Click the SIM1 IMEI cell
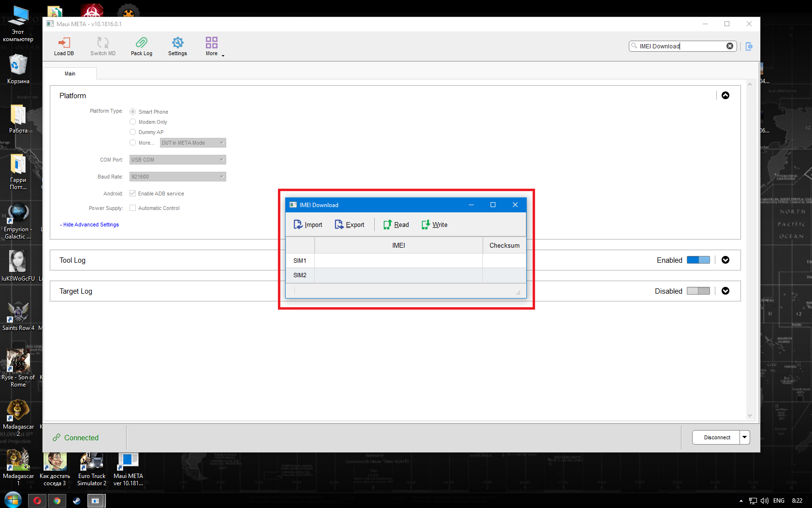Image resolution: width=812 pixels, height=508 pixels. pyautogui.click(x=399, y=261)
